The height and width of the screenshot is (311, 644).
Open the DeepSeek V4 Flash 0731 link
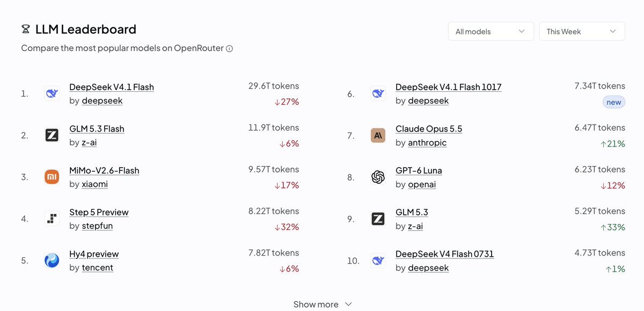444,254
